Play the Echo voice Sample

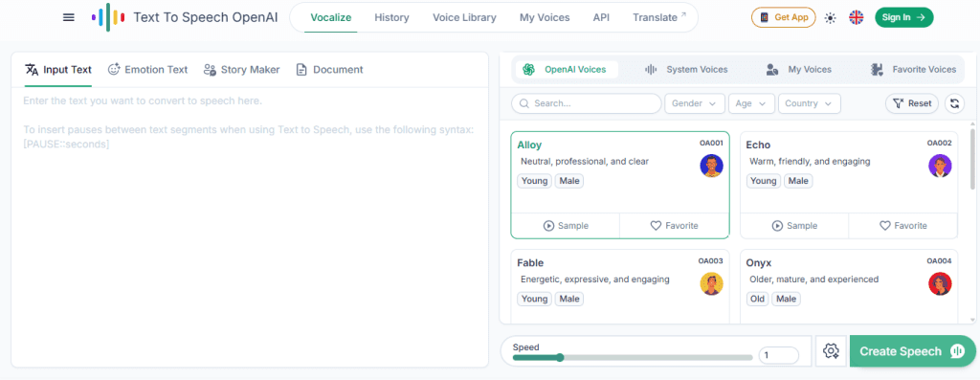point(794,226)
